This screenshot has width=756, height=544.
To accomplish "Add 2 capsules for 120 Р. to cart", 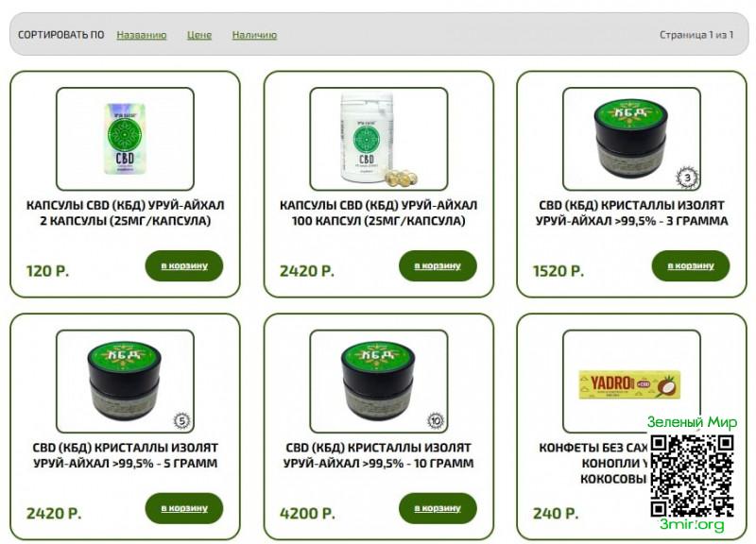I will point(184,265).
